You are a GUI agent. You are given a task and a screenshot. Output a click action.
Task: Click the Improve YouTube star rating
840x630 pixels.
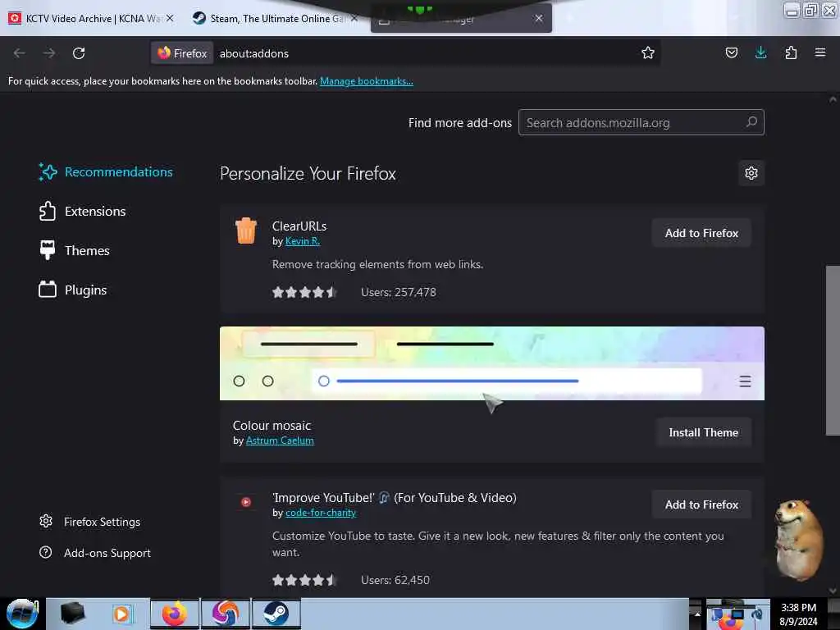tap(304, 580)
